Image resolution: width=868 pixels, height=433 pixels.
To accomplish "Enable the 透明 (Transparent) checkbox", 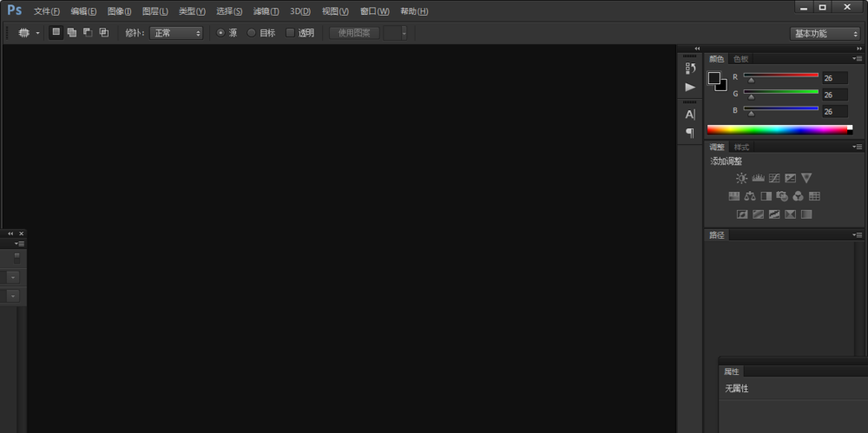I will tap(291, 33).
